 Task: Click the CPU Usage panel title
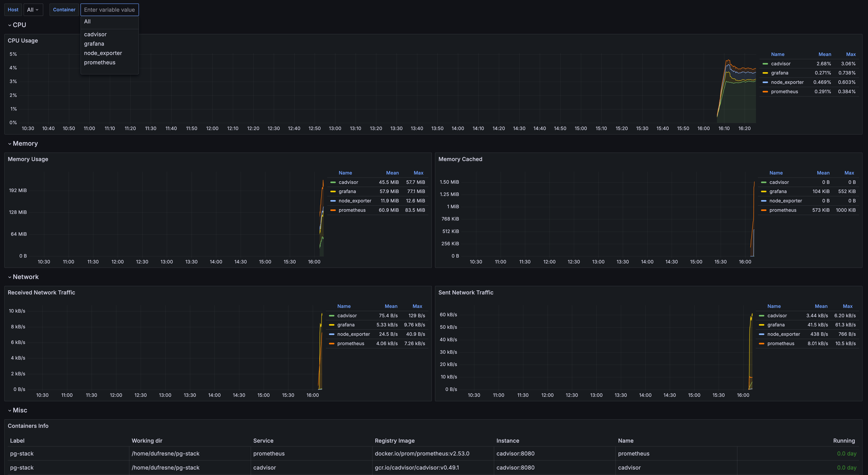click(23, 40)
